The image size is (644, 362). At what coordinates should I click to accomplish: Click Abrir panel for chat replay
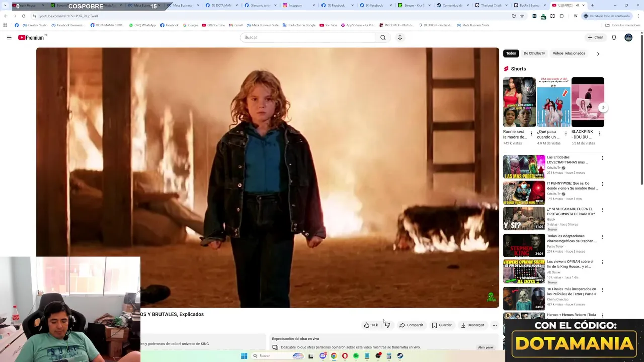[486, 347]
